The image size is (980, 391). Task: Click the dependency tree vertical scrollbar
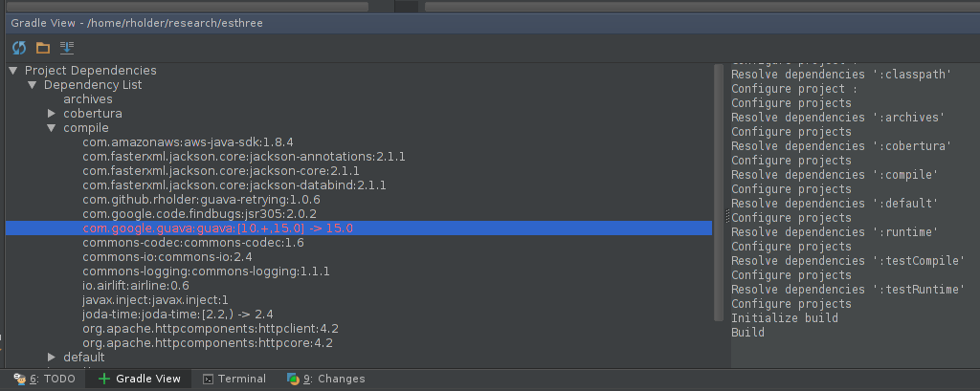click(718, 192)
